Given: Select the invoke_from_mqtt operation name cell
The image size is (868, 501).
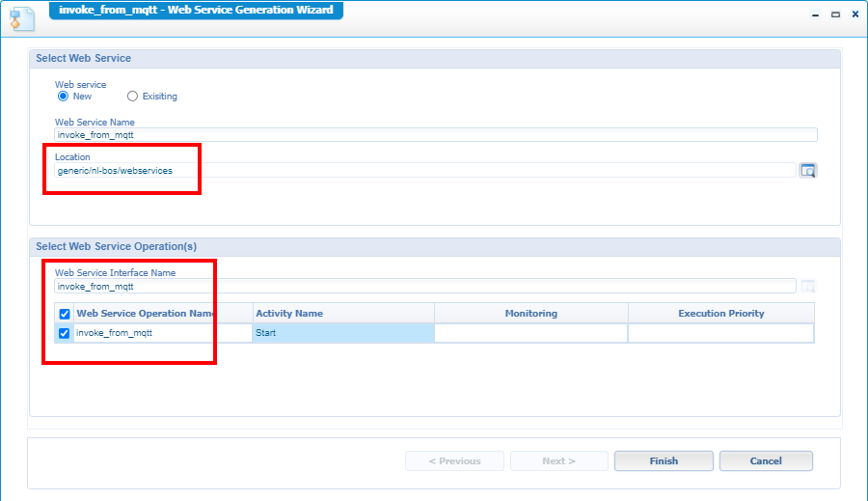Looking at the screenshot, I should [163, 333].
